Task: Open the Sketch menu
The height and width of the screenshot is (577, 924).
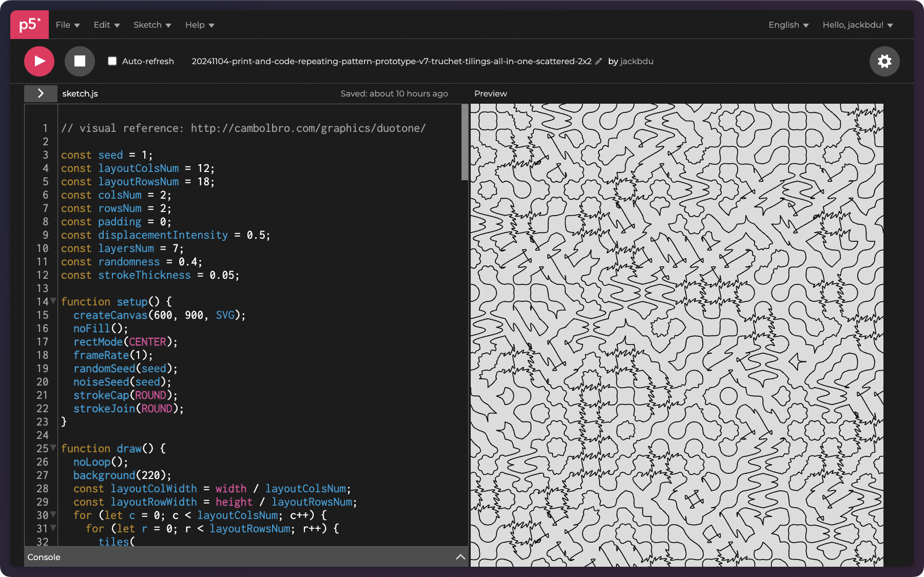Action: [x=152, y=25]
